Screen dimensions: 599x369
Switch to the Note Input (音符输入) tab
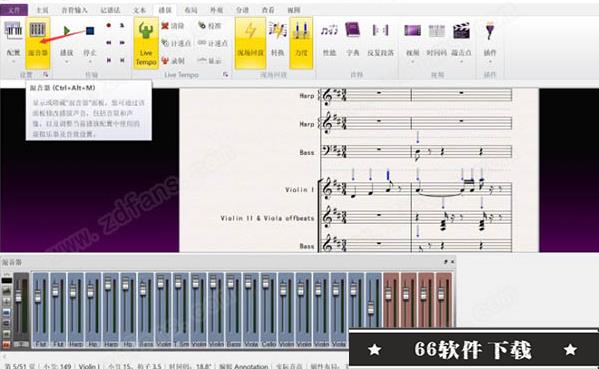tap(74, 10)
